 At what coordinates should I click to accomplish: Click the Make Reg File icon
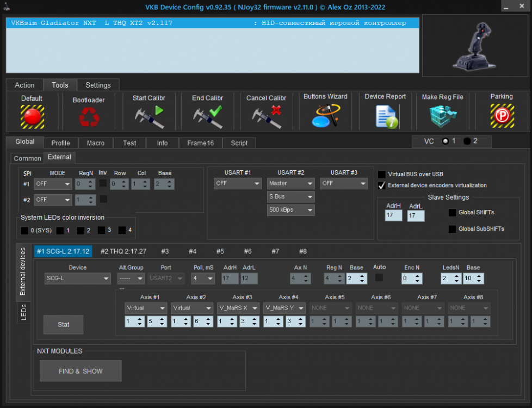(443, 116)
